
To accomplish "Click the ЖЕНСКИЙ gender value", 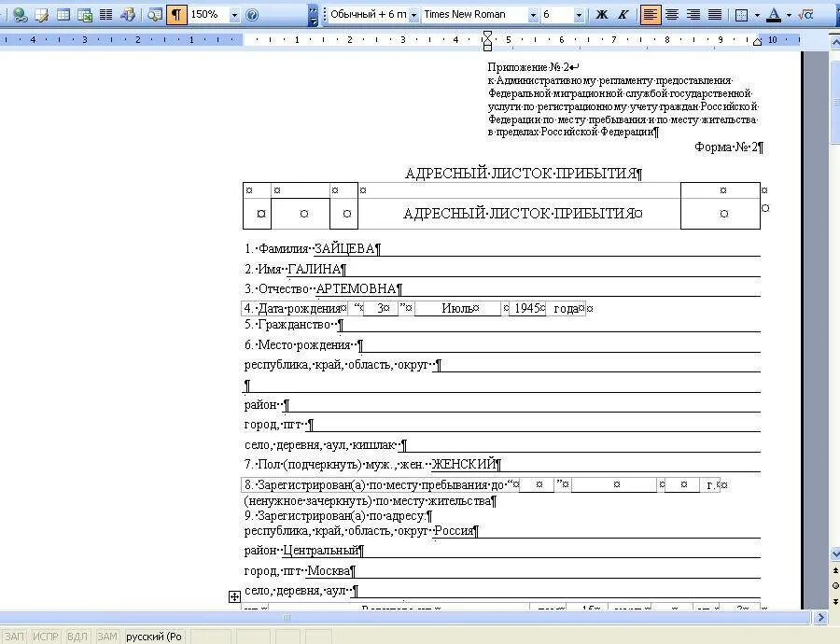I will click(x=463, y=464).
